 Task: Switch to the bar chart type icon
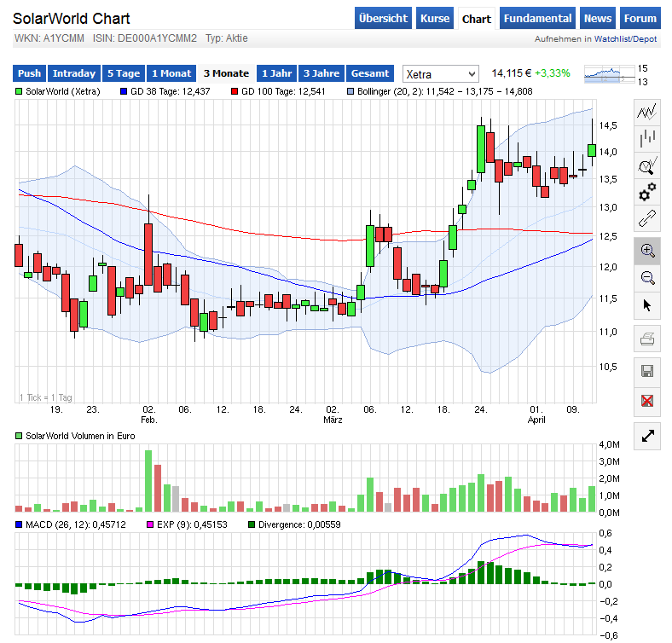646,138
